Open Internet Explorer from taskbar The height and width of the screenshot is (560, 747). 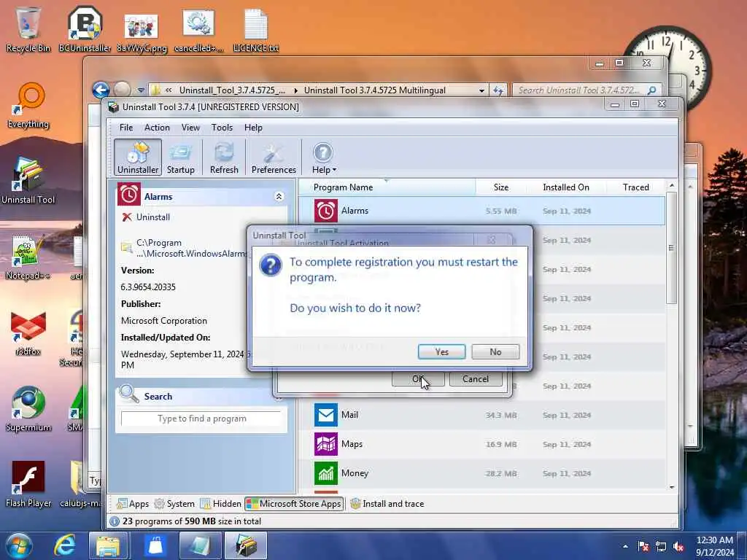click(x=65, y=545)
